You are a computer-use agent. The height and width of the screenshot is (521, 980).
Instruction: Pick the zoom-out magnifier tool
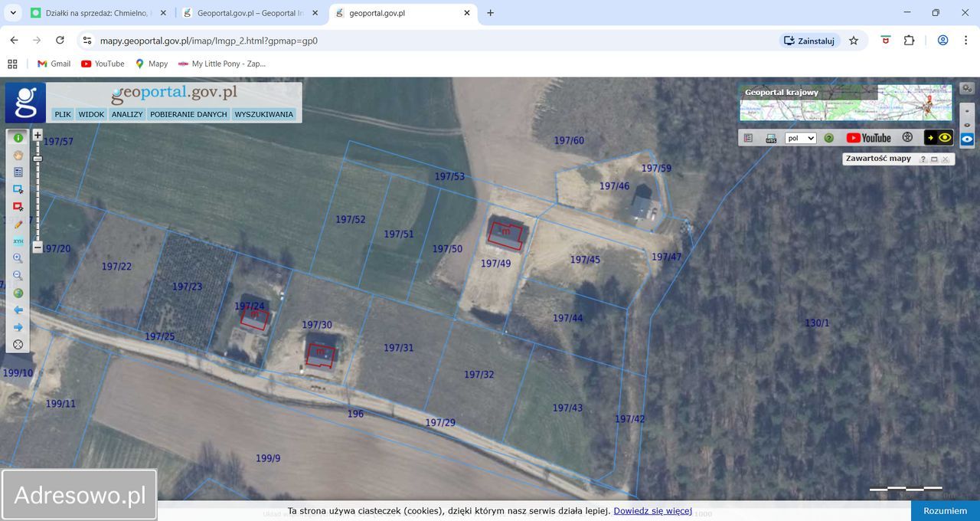[18, 276]
